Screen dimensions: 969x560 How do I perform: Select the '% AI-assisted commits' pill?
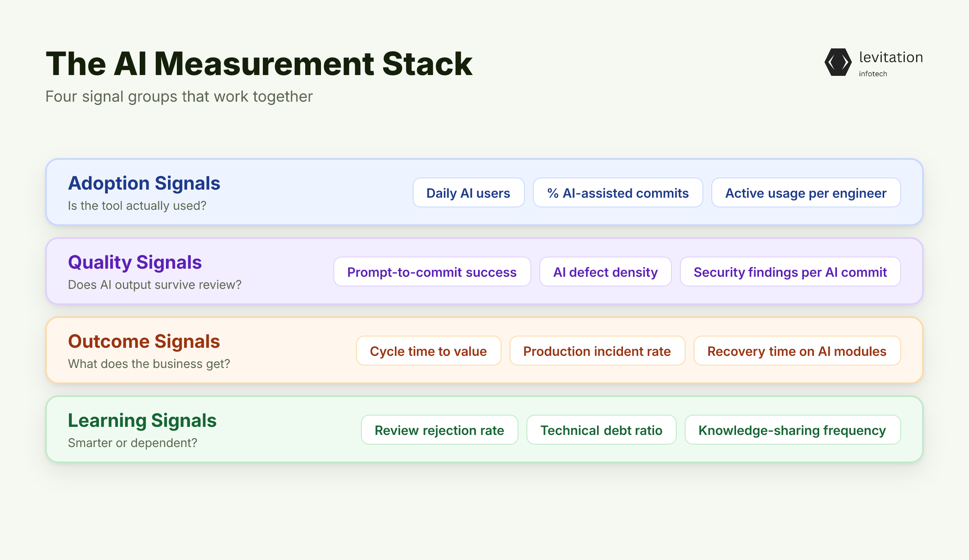618,193
